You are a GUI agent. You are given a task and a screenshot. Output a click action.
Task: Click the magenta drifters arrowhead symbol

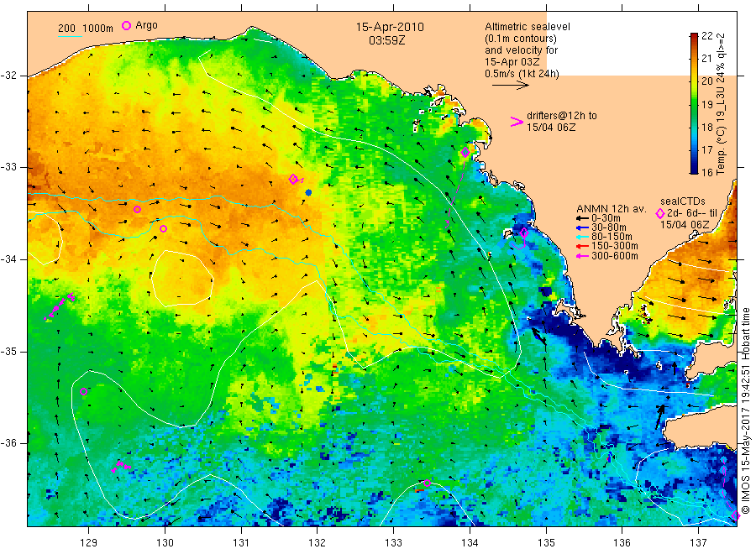[517, 122]
